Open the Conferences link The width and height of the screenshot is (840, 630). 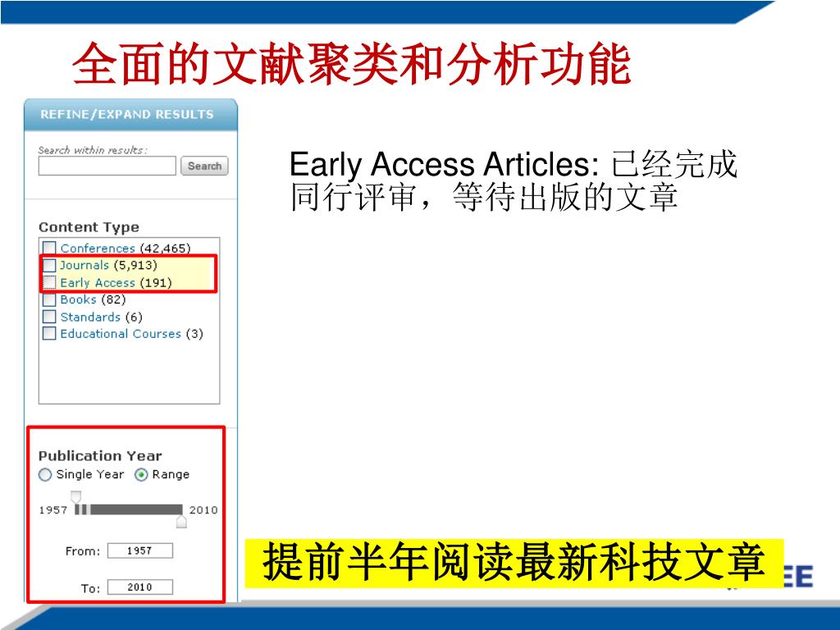point(98,248)
